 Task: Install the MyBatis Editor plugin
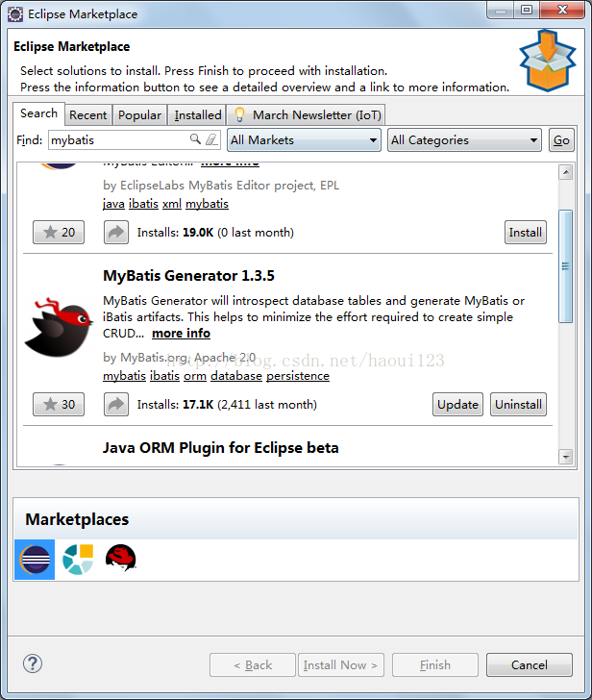point(525,232)
